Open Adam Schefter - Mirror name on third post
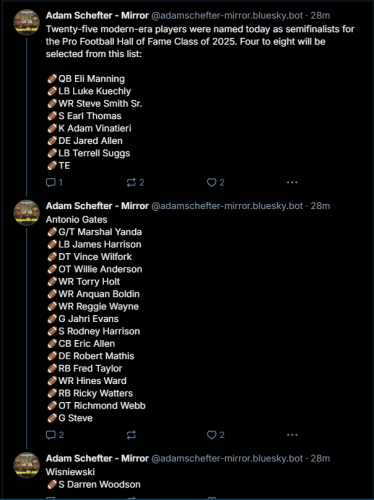Viewport: 374px width, 500px height. 97,458
